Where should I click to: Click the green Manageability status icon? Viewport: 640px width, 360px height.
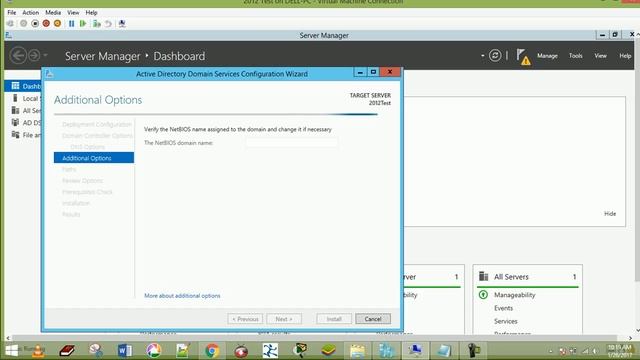coord(483,294)
